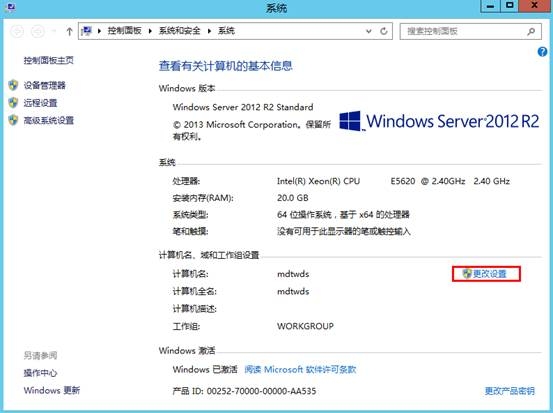The image size is (553, 413).
Task: Click the processor value Intel(R) Xeon(R) CPU
Action: [318, 181]
